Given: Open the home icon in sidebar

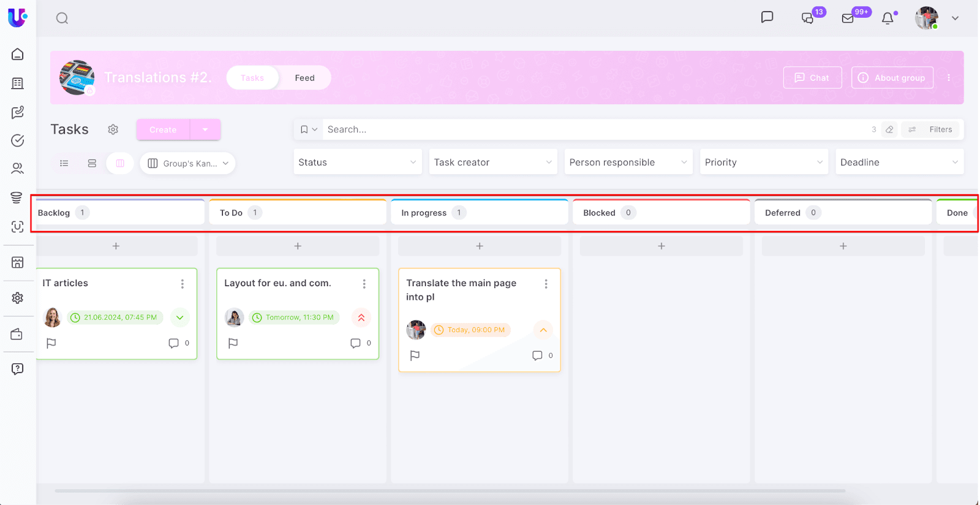Looking at the screenshot, I should coord(18,54).
